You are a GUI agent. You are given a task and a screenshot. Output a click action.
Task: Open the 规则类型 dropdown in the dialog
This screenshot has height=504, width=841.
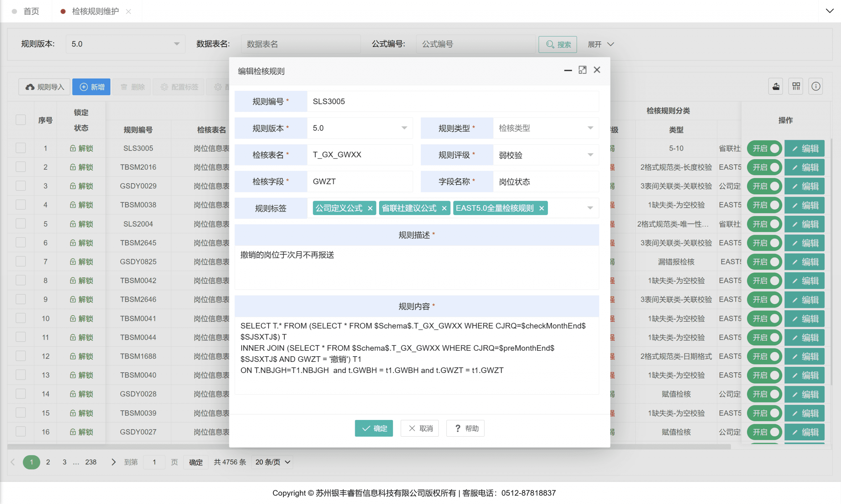[545, 128]
